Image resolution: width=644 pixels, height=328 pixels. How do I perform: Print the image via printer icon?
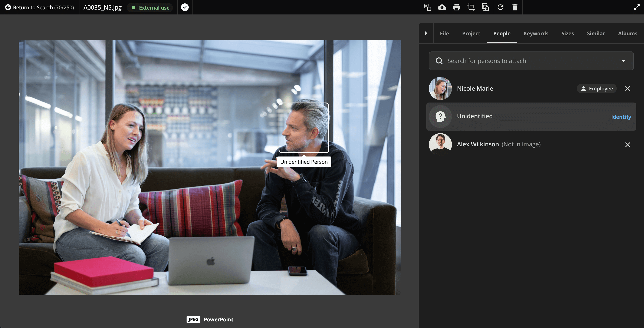click(x=457, y=7)
